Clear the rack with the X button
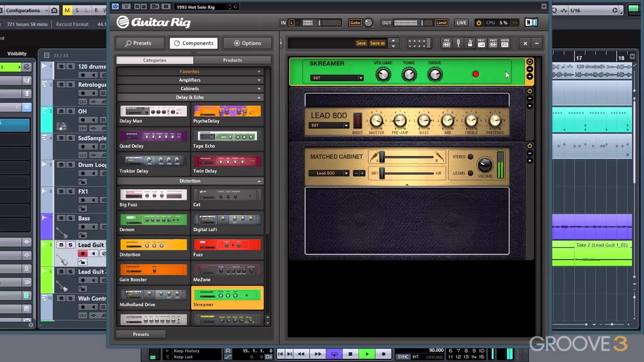Viewport: 644px width, 362px height. pyautogui.click(x=525, y=43)
